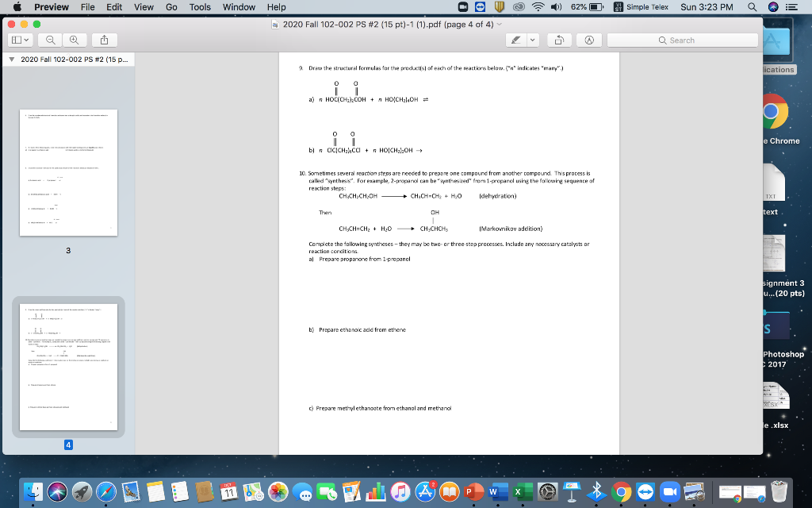Open Spotlight search magnifier in menu bar
812x508 pixels.
point(752,6)
